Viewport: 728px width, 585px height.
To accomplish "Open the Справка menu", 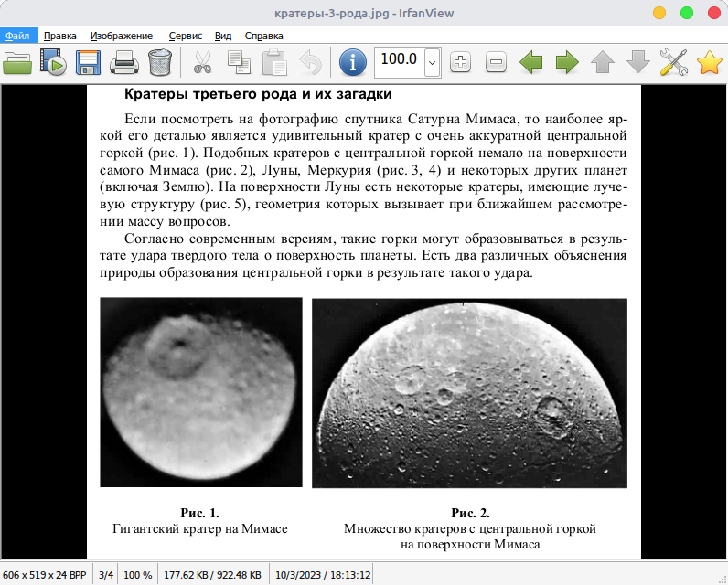I will coord(263,36).
